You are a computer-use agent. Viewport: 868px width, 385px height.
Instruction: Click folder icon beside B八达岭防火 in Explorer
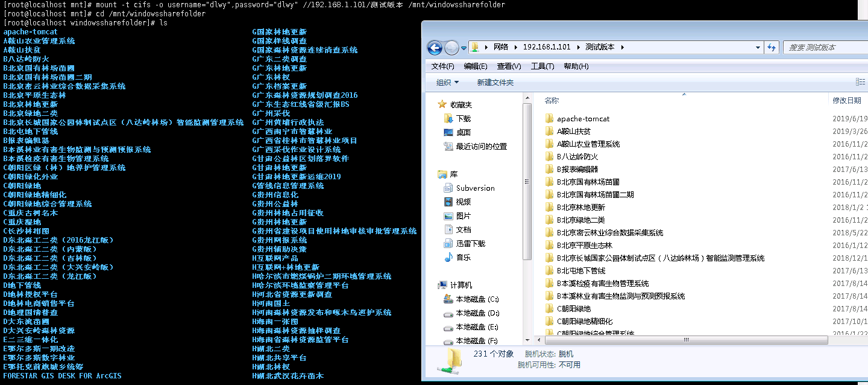(x=549, y=156)
